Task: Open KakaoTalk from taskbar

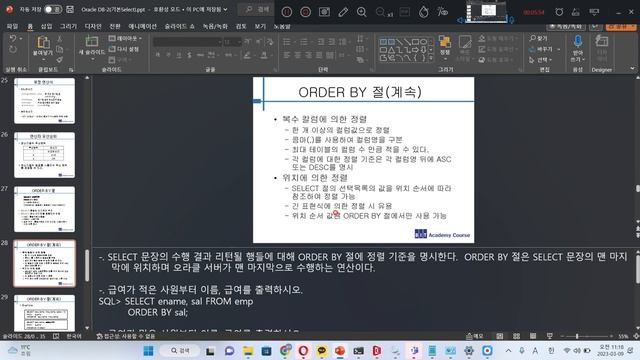Action: point(322,351)
